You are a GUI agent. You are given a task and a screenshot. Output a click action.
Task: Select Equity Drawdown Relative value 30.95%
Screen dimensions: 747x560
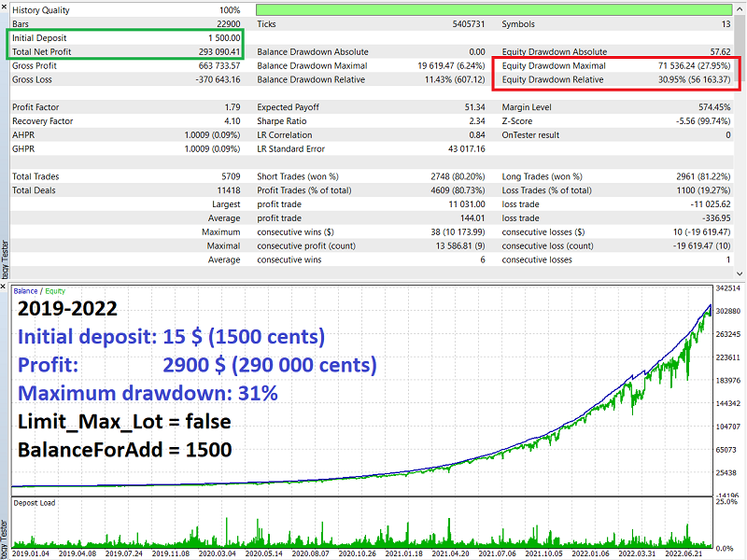pos(671,79)
